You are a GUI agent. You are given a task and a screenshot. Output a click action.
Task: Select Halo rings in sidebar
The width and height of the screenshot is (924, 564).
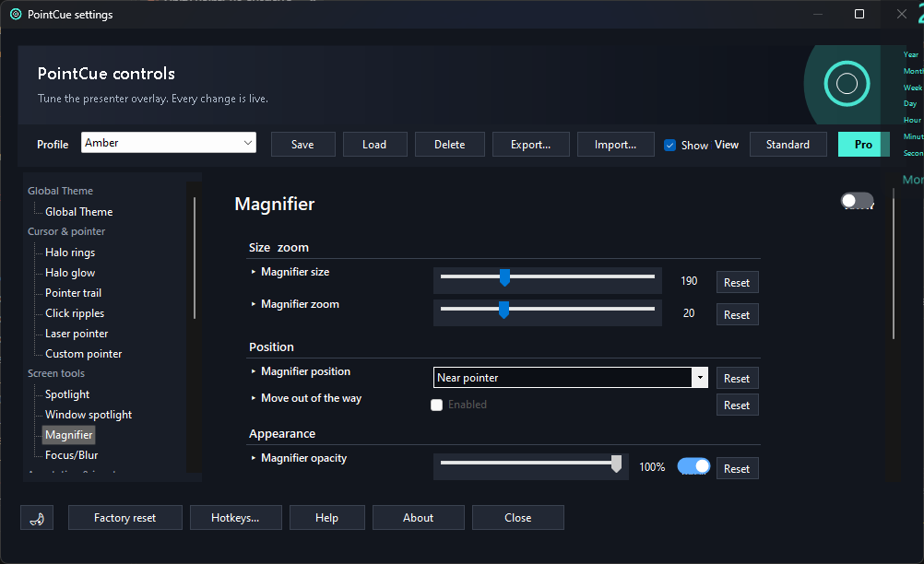(70, 253)
